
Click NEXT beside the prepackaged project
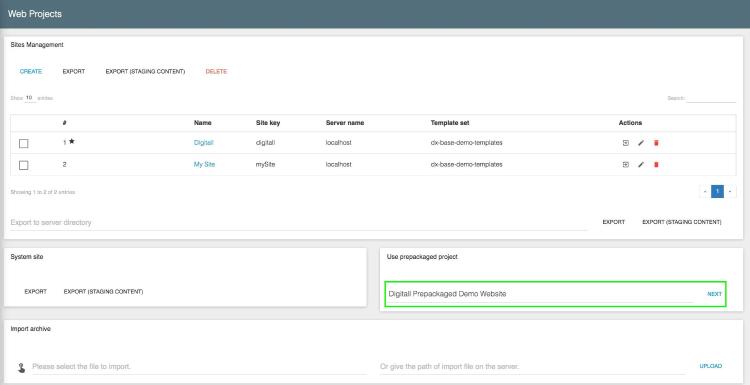point(714,294)
